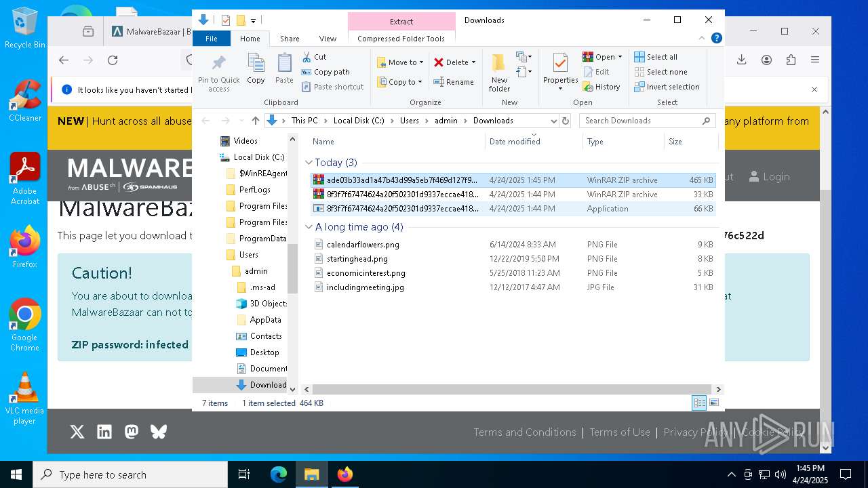Click Firefox reload page button

(x=113, y=60)
